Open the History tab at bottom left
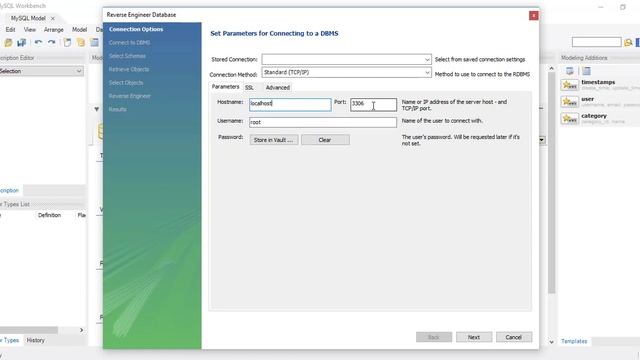This screenshot has height=360, width=640. (x=36, y=340)
